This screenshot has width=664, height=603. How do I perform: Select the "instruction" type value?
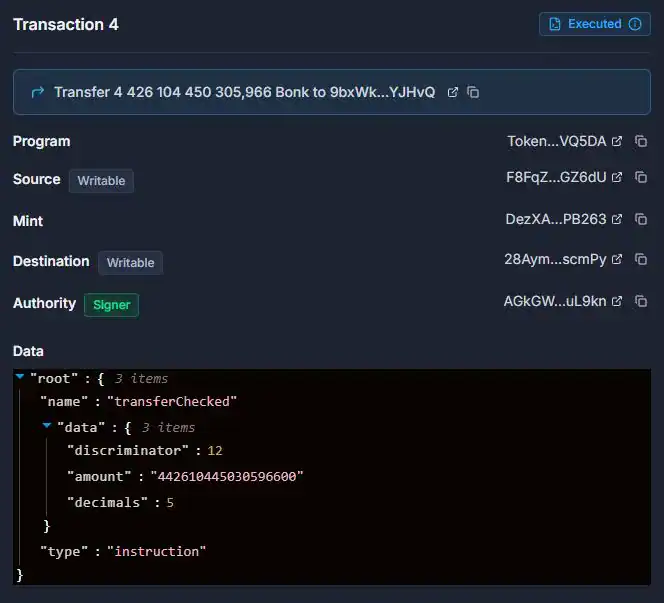[156, 552]
